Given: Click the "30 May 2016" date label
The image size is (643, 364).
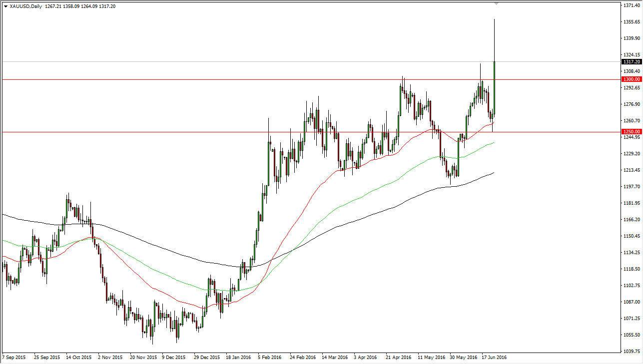Looking at the screenshot, I should 463,358.
